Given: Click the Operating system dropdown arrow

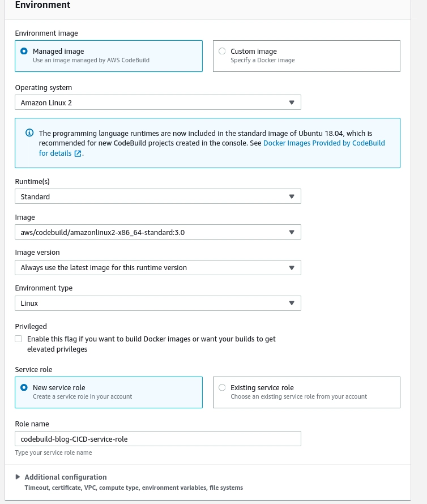Looking at the screenshot, I should (x=292, y=102).
